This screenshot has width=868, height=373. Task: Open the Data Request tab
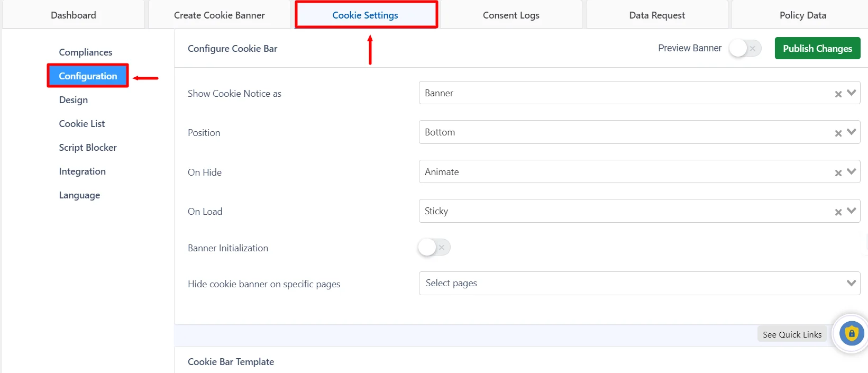click(x=657, y=15)
